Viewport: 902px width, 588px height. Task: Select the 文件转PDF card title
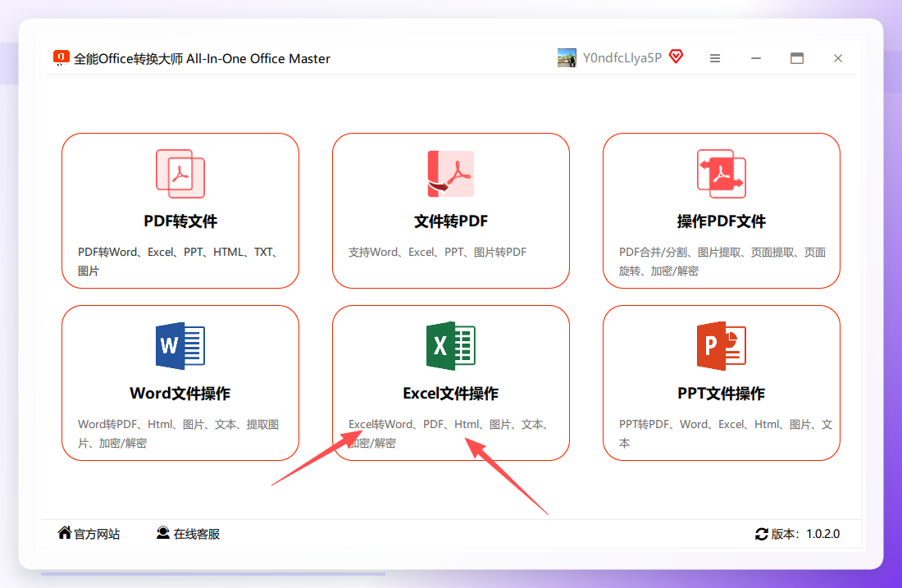(x=450, y=221)
